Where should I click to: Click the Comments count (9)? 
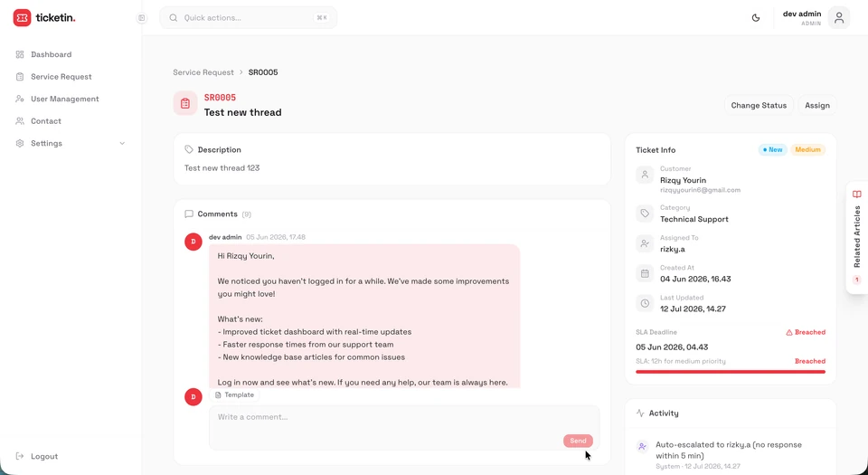pos(246,214)
